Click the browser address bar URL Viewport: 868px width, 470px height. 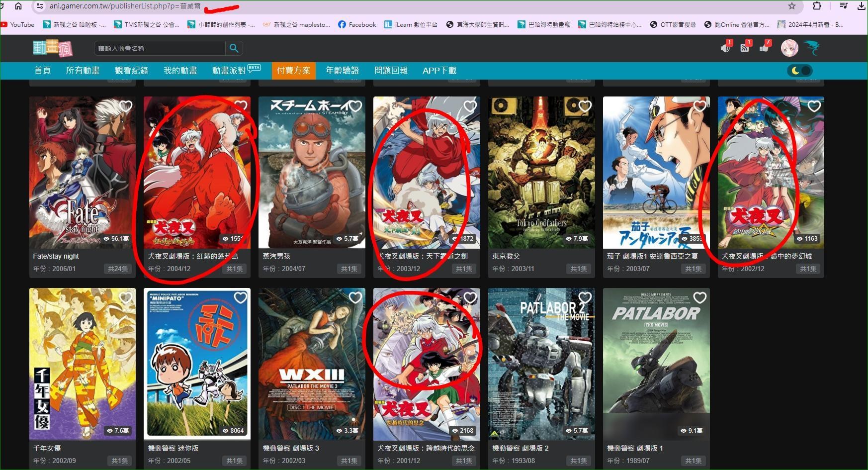pyautogui.click(x=125, y=6)
